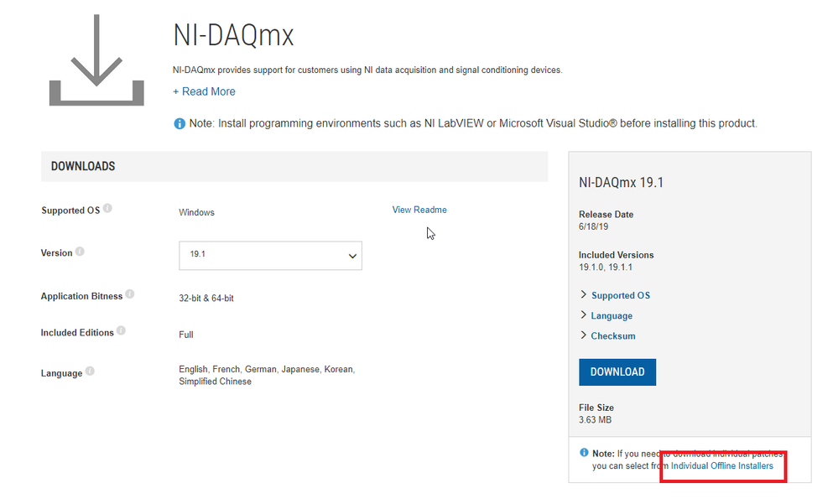Click the info icon in offline installers note
The image size is (838, 504).
584,453
